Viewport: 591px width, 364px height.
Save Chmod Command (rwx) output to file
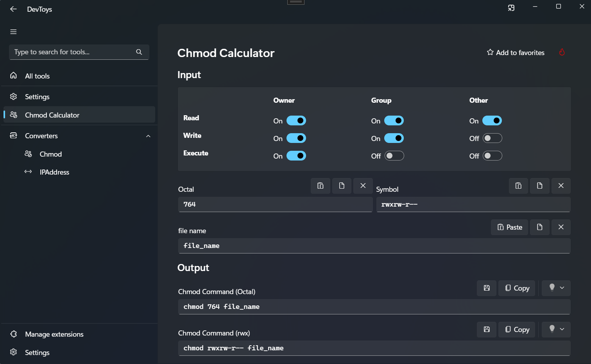(487, 330)
